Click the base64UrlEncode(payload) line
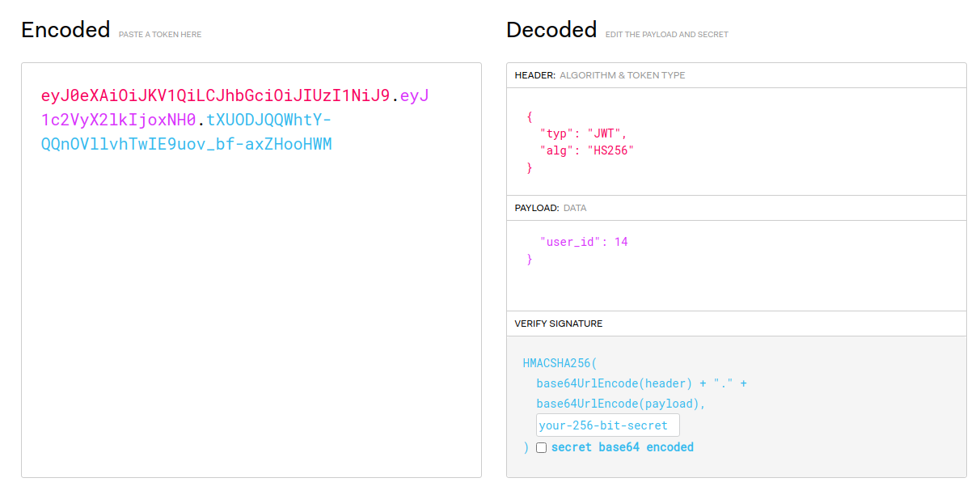 tap(621, 404)
